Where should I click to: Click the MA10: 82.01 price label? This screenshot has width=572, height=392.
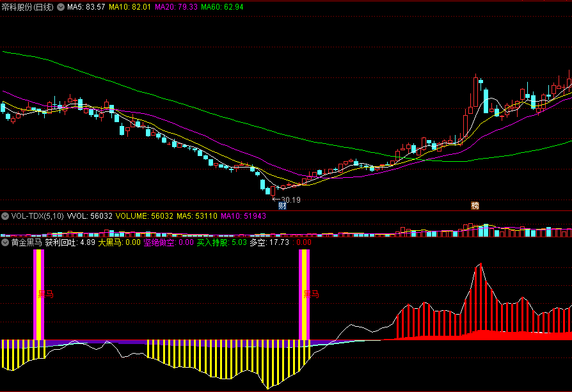click(130, 7)
